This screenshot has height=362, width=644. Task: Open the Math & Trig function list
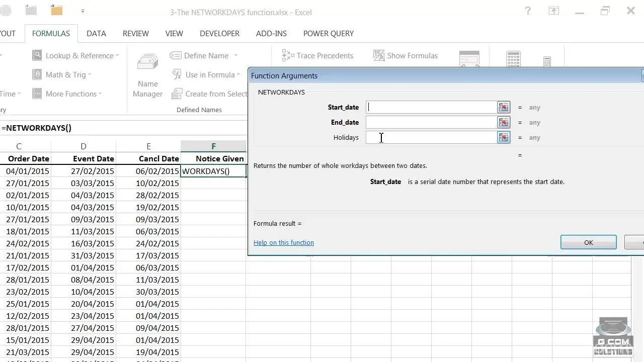point(62,75)
